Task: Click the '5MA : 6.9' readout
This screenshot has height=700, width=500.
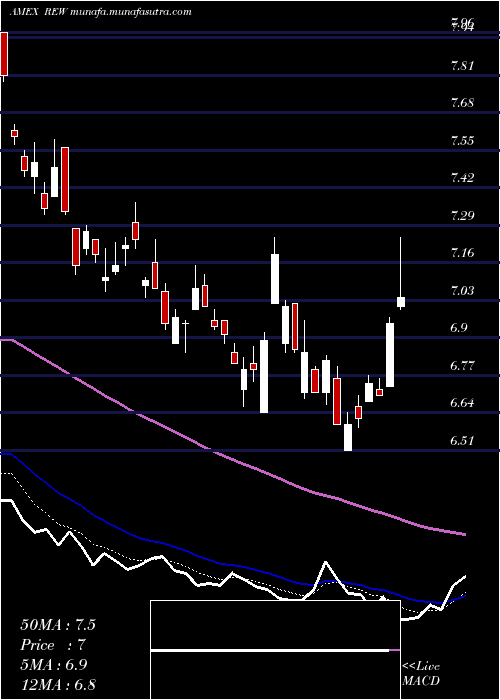Action: coord(54,665)
